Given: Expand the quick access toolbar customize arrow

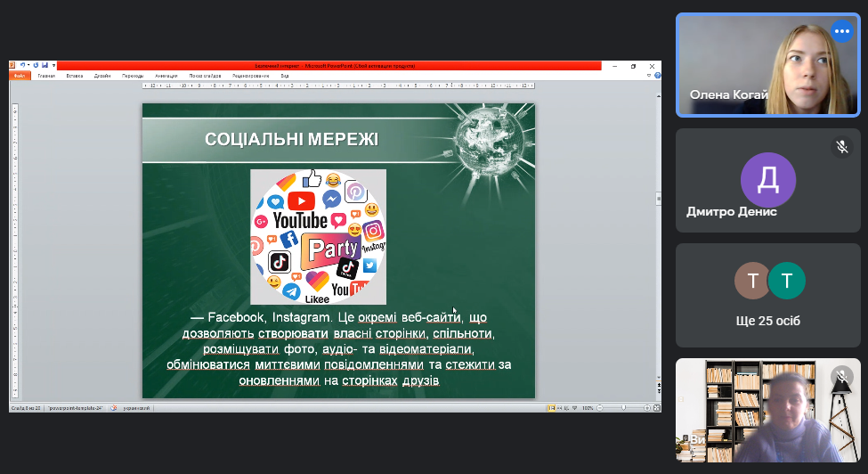Looking at the screenshot, I should pos(53,65).
